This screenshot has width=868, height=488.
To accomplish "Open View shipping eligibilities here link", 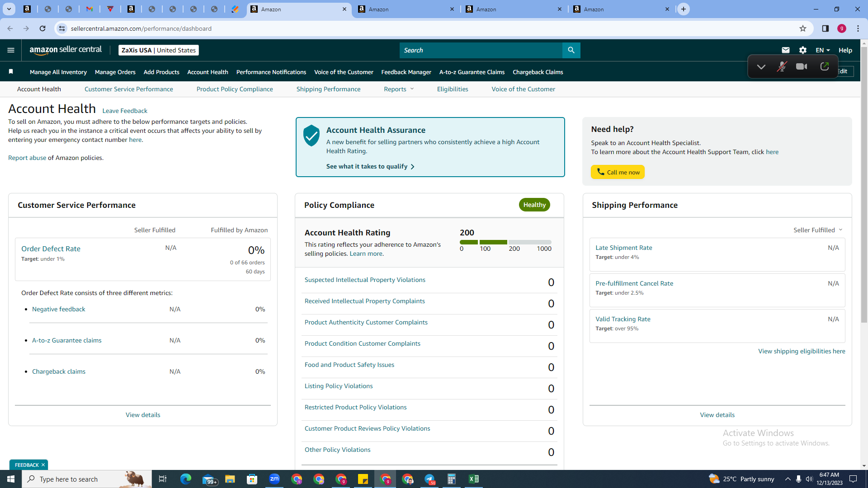I will 802,351.
